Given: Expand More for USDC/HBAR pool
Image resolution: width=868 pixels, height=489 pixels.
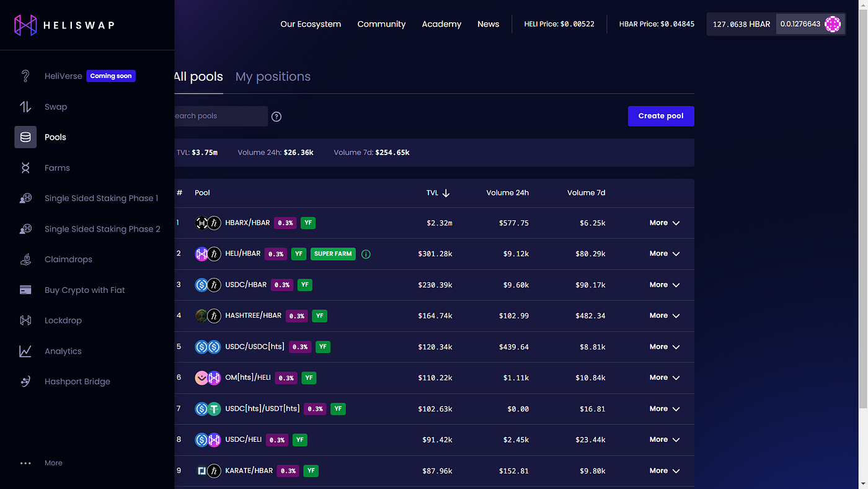Looking at the screenshot, I should (665, 285).
